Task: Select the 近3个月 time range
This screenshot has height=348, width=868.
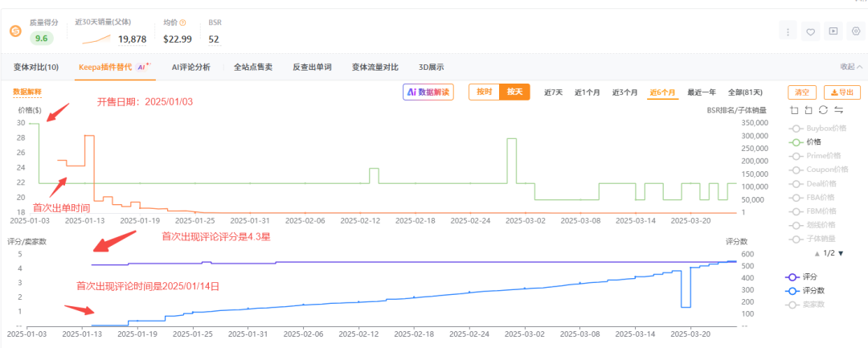Action: point(626,92)
